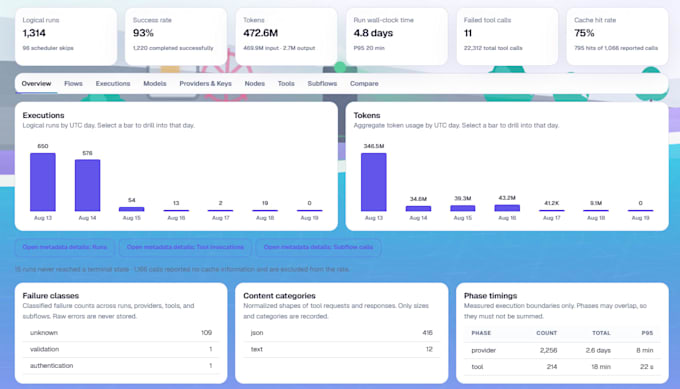
Task: Open the Flows tab
Action: tap(73, 83)
